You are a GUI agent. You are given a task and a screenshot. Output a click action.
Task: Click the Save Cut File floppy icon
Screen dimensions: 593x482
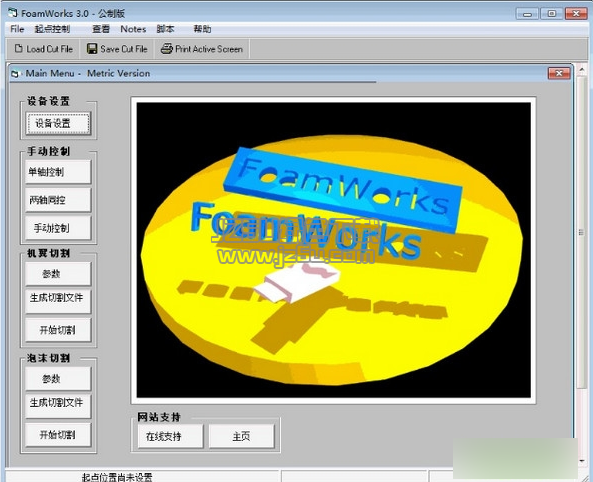(x=92, y=48)
